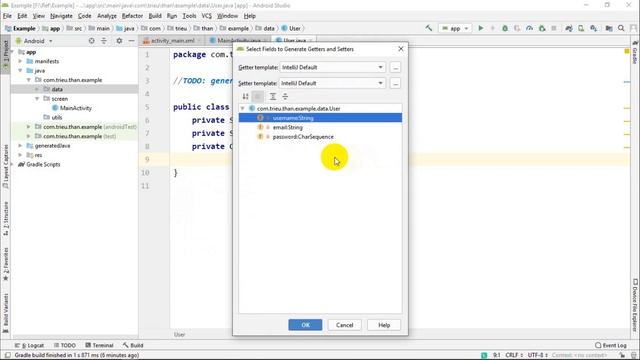
Task: Open the Logcat tool window
Action: [x=29, y=345]
